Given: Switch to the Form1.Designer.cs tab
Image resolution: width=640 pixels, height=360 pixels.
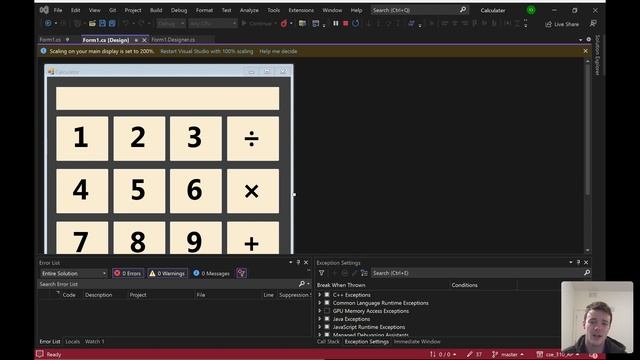Looking at the screenshot, I should point(173,40).
